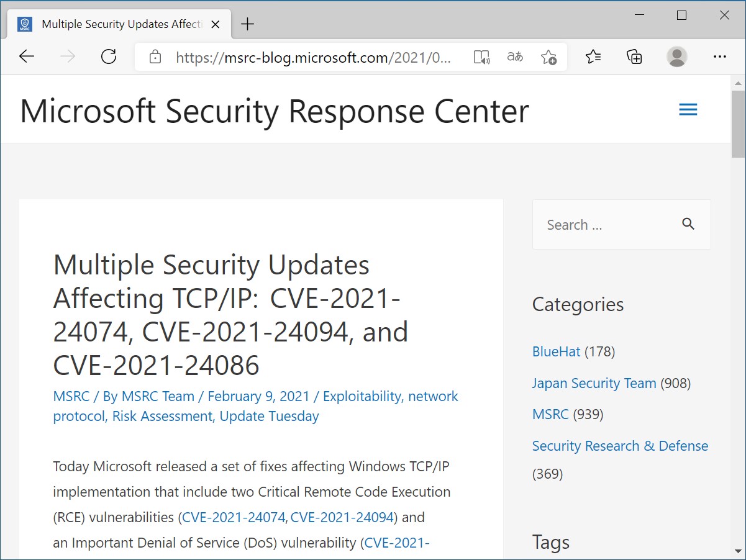Click the profile avatar icon
The width and height of the screenshot is (746, 560).
pyautogui.click(x=676, y=56)
